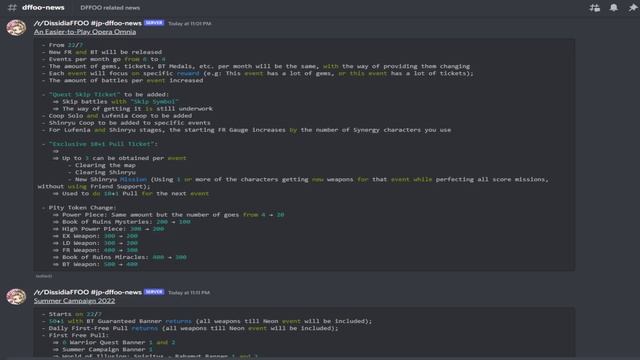640x360 pixels.
Task: Click line 'Skip battles with "Skip Symbol"'
Action: coord(116,102)
